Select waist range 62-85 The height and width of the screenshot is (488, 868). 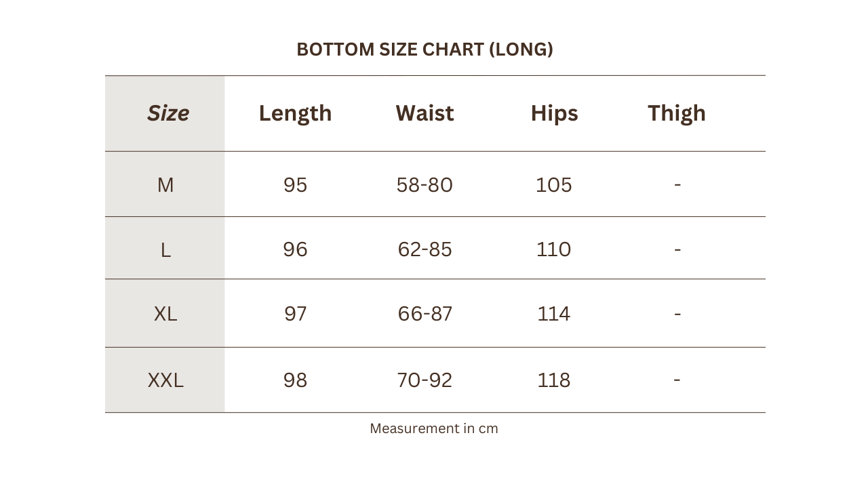[x=425, y=249]
